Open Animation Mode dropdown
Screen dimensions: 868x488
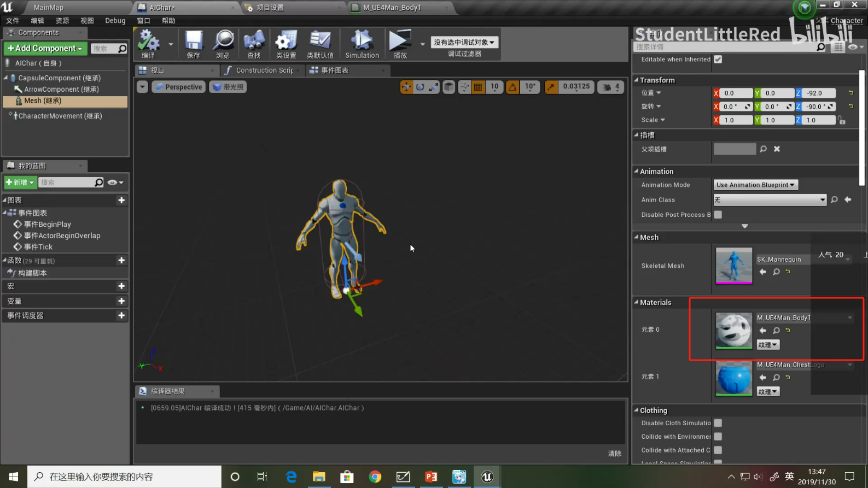pos(755,185)
